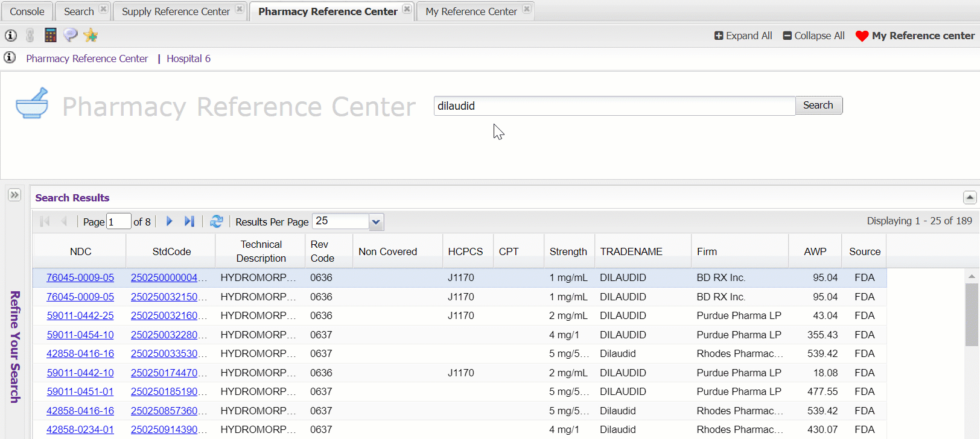Close the Search tab

(103, 9)
